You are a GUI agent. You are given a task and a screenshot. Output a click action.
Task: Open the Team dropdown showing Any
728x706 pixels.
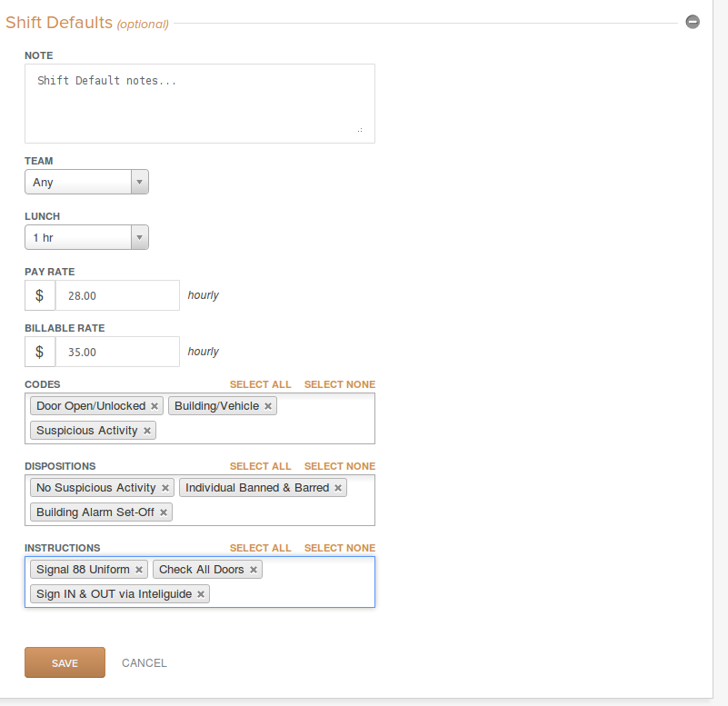(x=87, y=182)
